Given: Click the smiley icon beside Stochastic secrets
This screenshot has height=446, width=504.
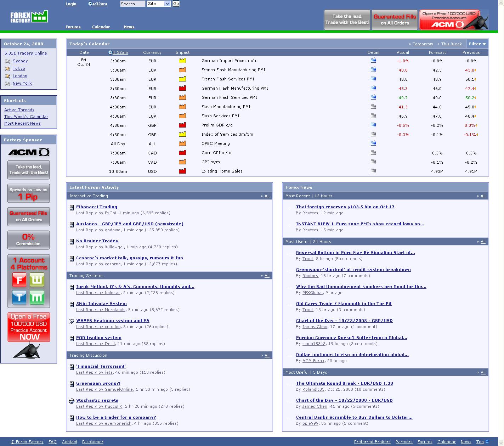Looking at the screenshot, I should click(x=72, y=401).
